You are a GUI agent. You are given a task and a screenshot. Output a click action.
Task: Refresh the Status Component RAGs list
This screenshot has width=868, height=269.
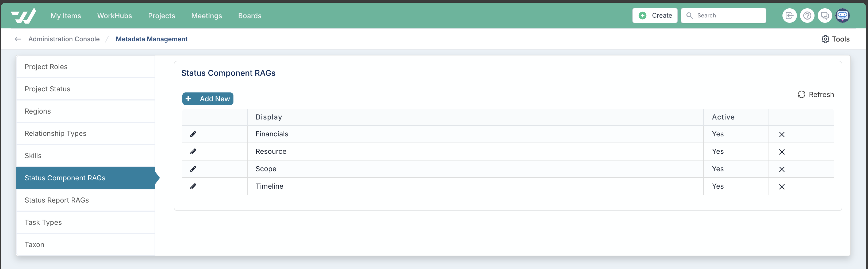[x=815, y=95]
